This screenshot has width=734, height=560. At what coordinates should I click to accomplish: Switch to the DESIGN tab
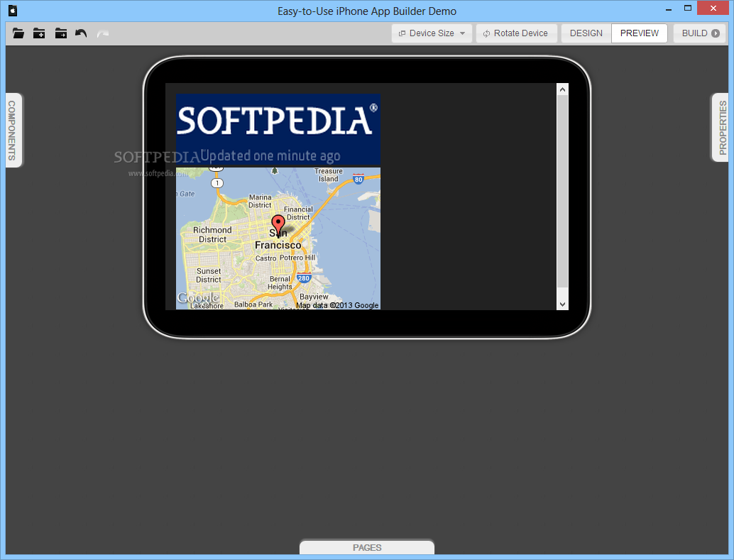point(586,33)
